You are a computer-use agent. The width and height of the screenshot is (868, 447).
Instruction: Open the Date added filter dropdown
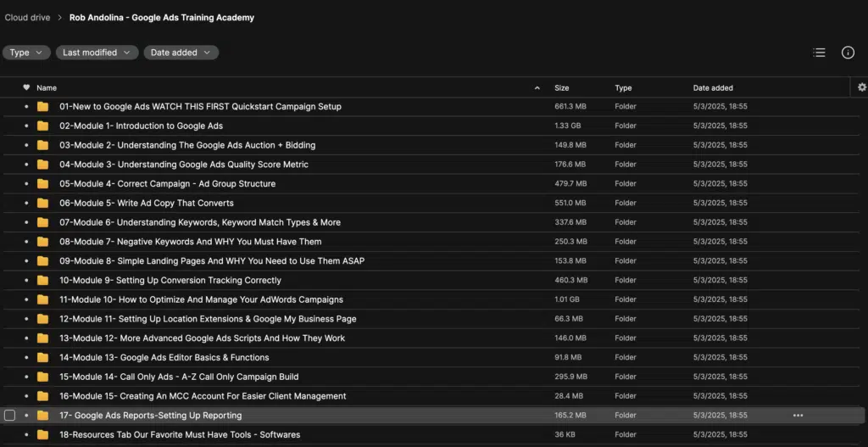[181, 53]
